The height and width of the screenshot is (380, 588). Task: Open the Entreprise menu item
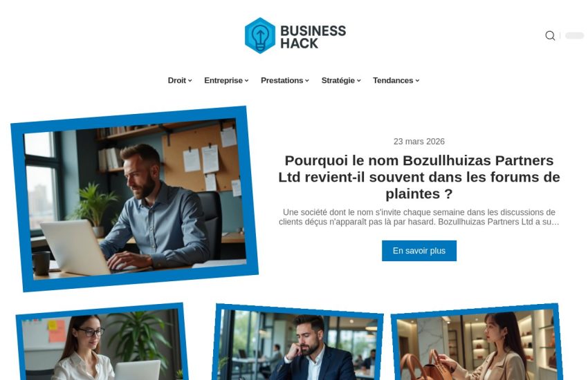[223, 81]
